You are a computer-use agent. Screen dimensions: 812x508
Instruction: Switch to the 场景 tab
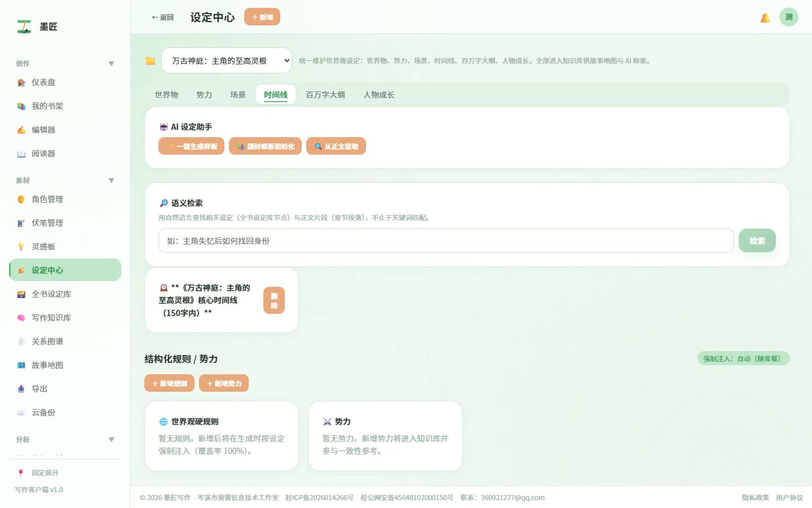pos(238,95)
